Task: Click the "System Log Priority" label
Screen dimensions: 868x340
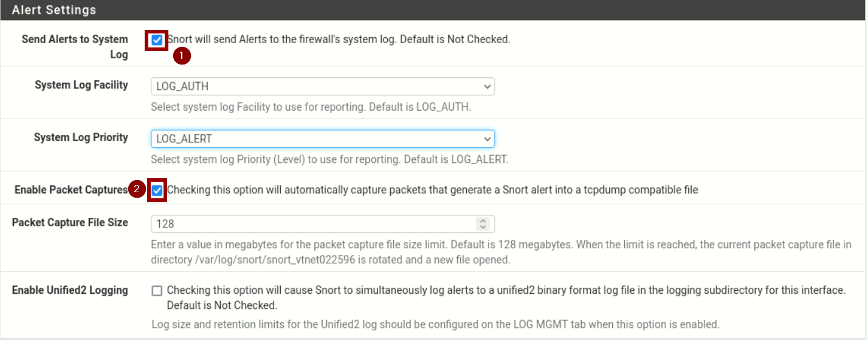Action: (81, 137)
